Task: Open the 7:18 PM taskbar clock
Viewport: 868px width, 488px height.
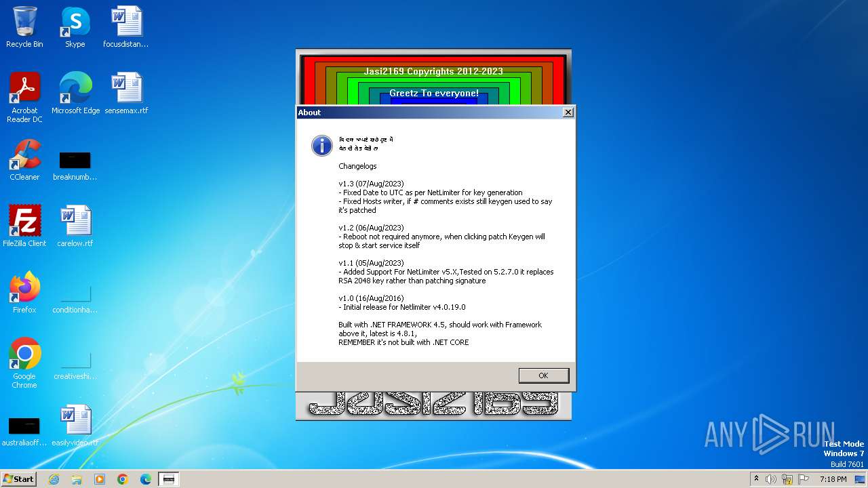Action: click(x=833, y=479)
